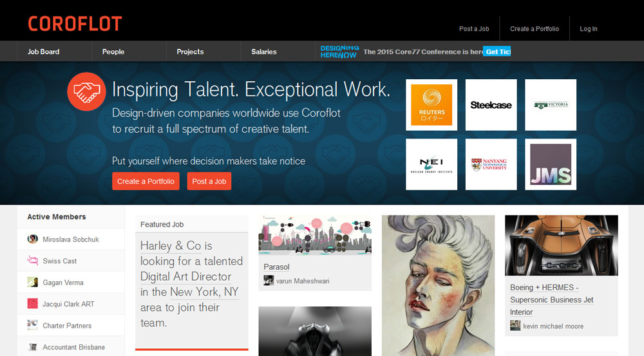Open the Parasol cityscape thumbnail
Screen dimensions: 644x356
(315, 235)
